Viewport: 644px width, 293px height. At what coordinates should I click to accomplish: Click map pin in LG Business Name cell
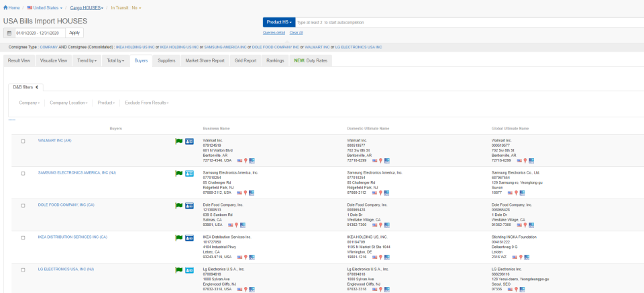[246, 289]
